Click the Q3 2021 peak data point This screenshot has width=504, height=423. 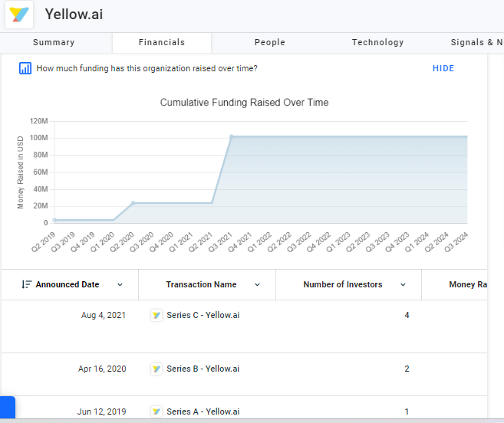[232, 136]
